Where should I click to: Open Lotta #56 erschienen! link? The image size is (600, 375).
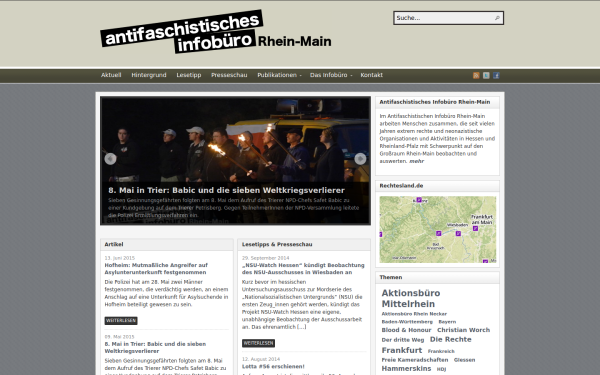click(273, 367)
